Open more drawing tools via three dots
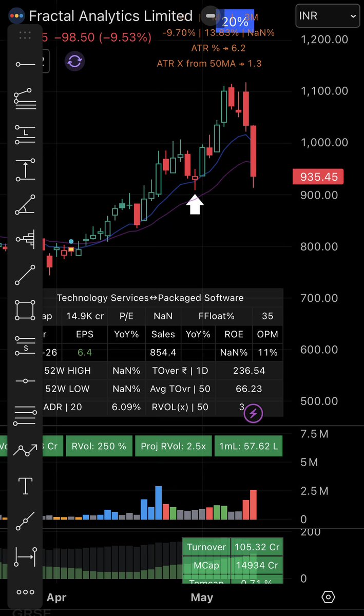This screenshot has width=364, height=616. [x=25, y=592]
